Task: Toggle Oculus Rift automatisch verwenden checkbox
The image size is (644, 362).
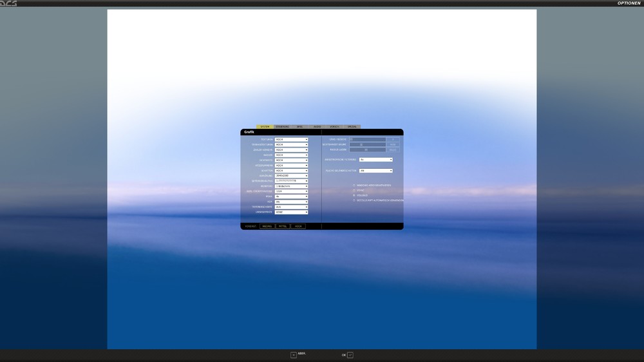Action: [354, 200]
